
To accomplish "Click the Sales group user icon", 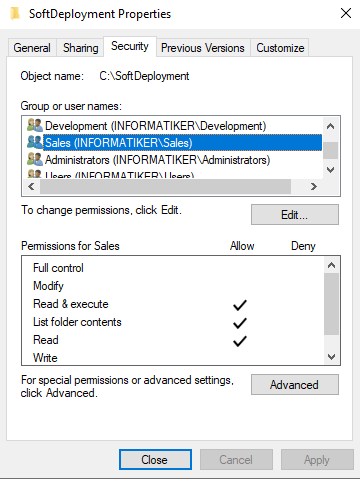I will pyautogui.click(x=35, y=143).
